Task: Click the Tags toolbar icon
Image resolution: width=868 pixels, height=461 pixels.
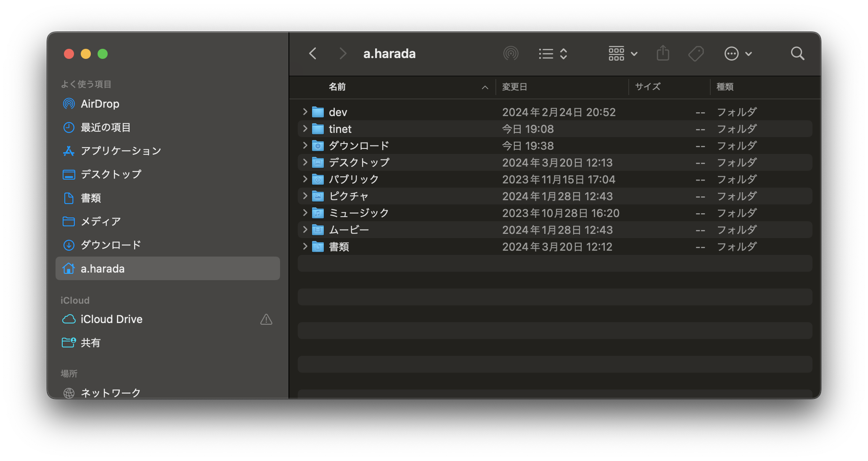Action: tap(696, 53)
